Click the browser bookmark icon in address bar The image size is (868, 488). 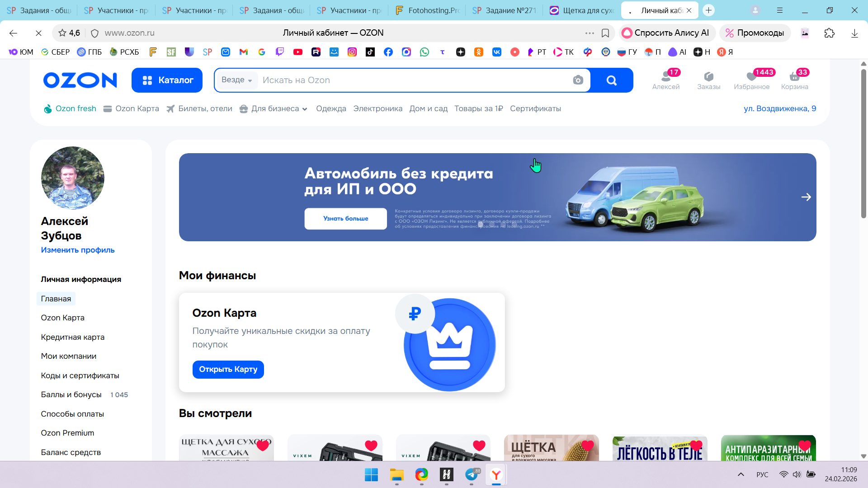pyautogui.click(x=605, y=33)
